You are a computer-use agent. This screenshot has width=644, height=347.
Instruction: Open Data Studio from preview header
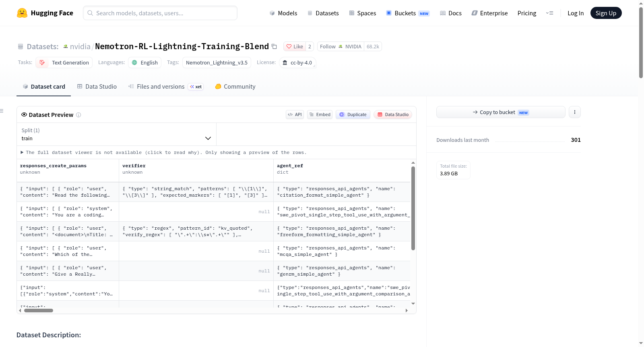tap(392, 114)
